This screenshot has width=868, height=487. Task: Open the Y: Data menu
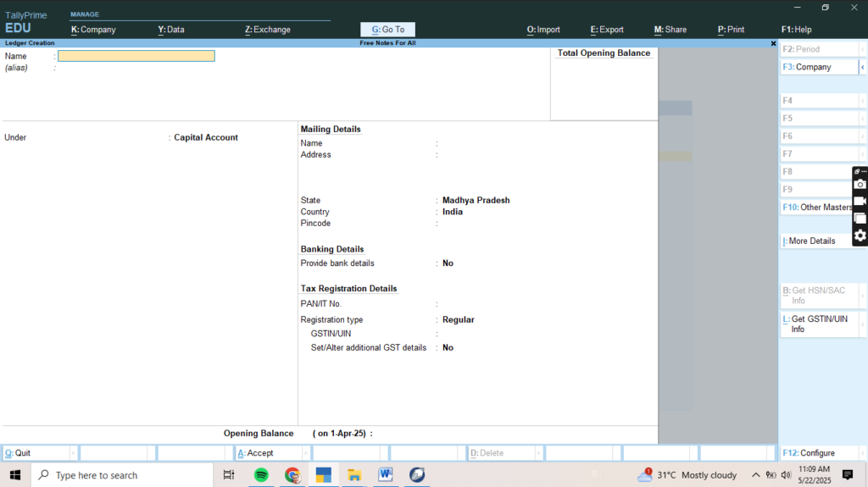pyautogui.click(x=171, y=30)
